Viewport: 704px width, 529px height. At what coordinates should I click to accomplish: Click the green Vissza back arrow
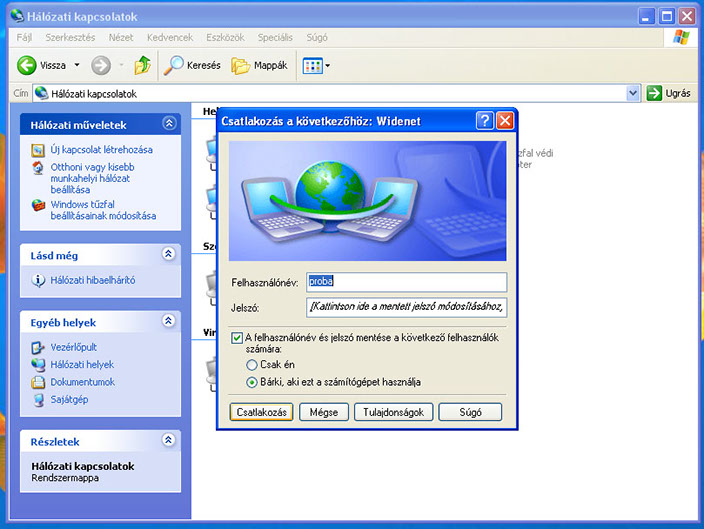tap(26, 66)
